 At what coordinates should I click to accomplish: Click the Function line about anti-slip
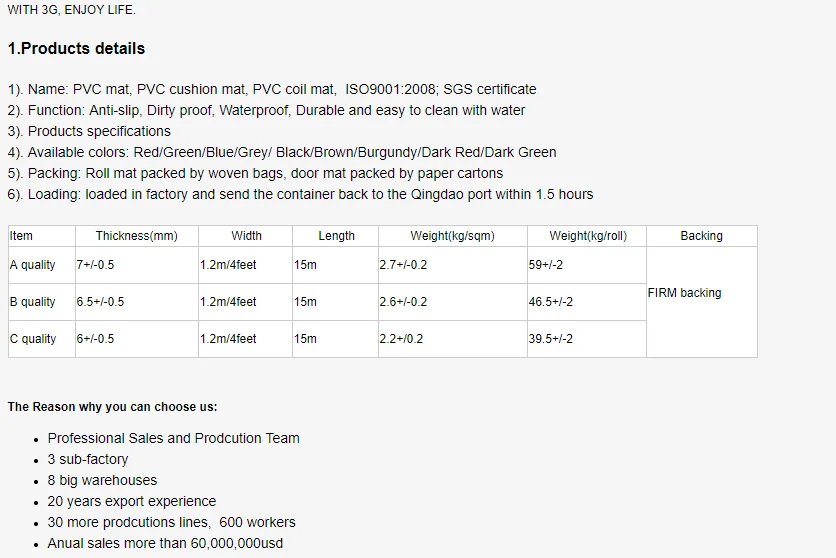(x=266, y=110)
